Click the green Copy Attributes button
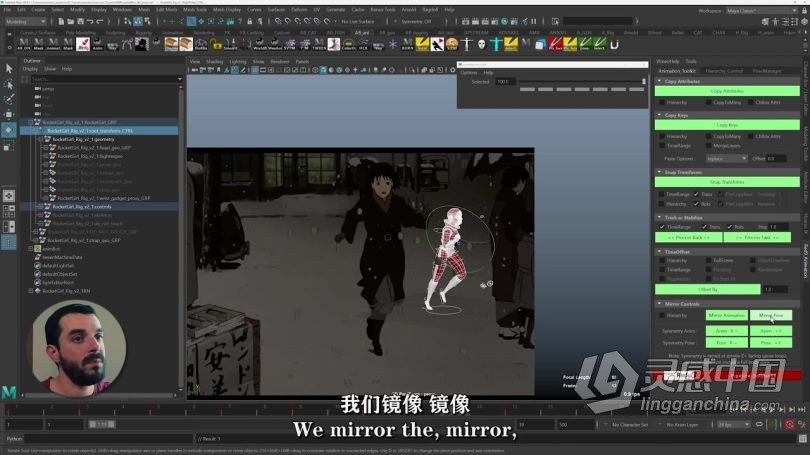 (727, 91)
